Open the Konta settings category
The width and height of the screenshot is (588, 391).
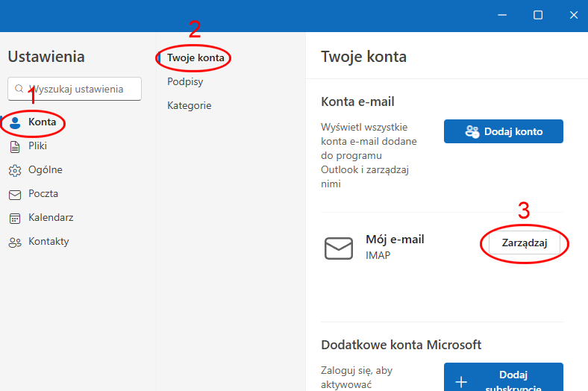33,122
